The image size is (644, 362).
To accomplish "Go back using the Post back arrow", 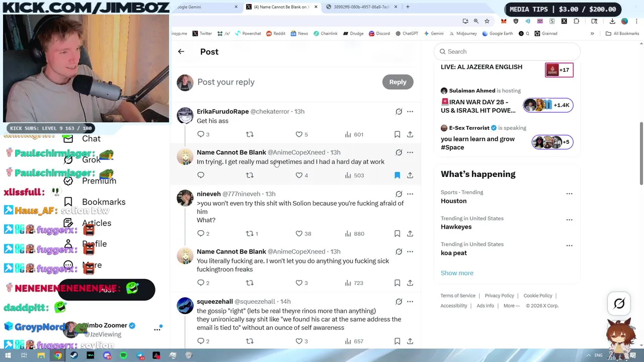I will point(181,51).
